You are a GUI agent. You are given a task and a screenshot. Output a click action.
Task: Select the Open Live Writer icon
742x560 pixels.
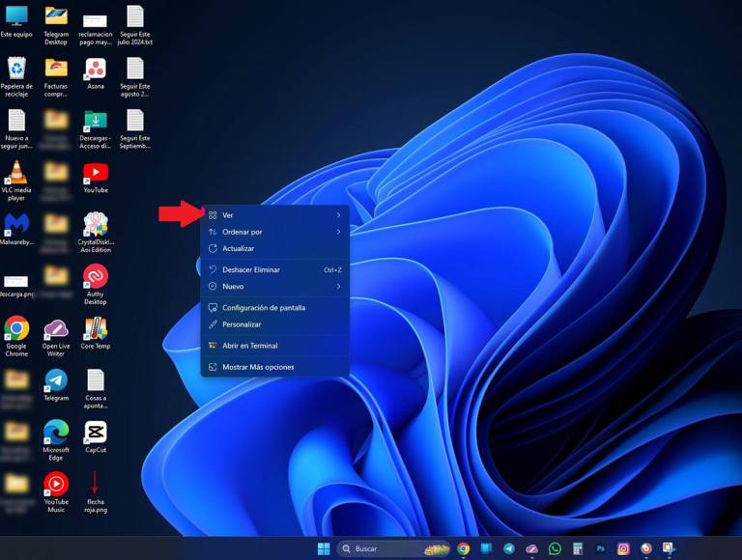point(56,337)
